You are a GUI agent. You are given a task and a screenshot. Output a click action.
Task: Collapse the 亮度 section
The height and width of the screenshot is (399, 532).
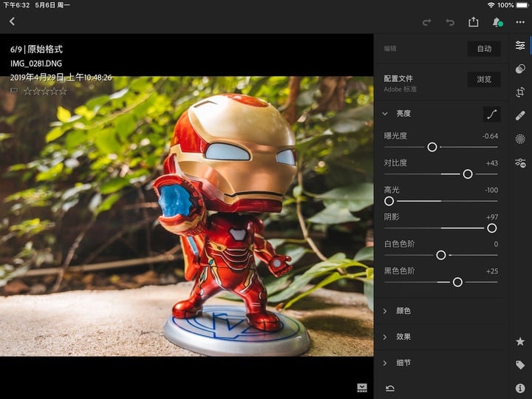[x=385, y=114]
